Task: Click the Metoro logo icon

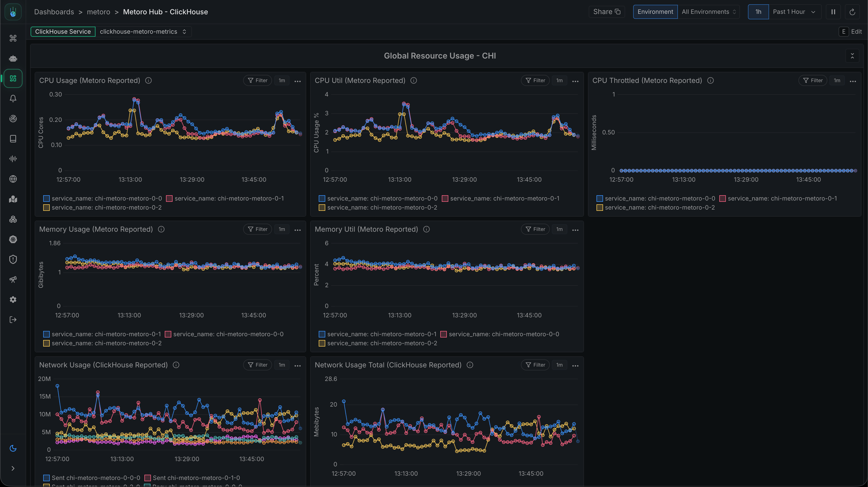Action: click(13, 12)
